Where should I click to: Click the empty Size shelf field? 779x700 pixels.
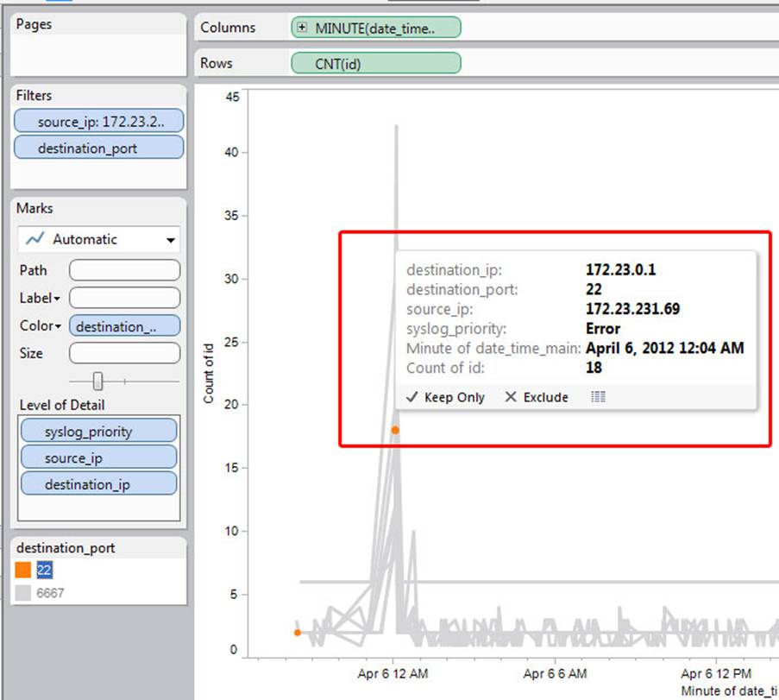coord(125,353)
